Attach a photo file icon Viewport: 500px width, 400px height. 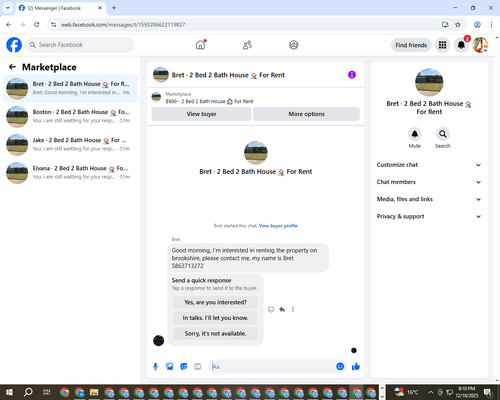(170, 367)
